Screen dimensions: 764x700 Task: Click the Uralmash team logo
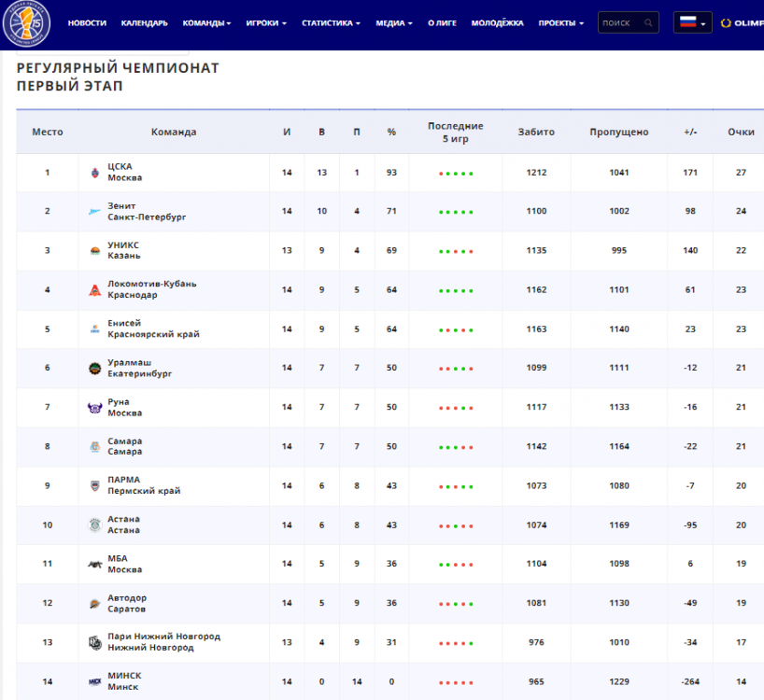point(94,369)
